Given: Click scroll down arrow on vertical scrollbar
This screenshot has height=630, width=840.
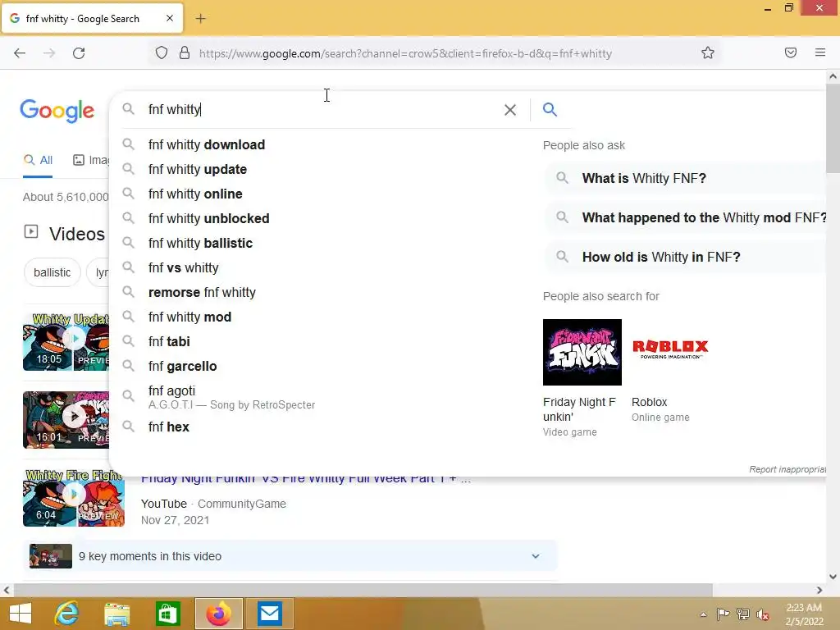Looking at the screenshot, I should 833,577.
